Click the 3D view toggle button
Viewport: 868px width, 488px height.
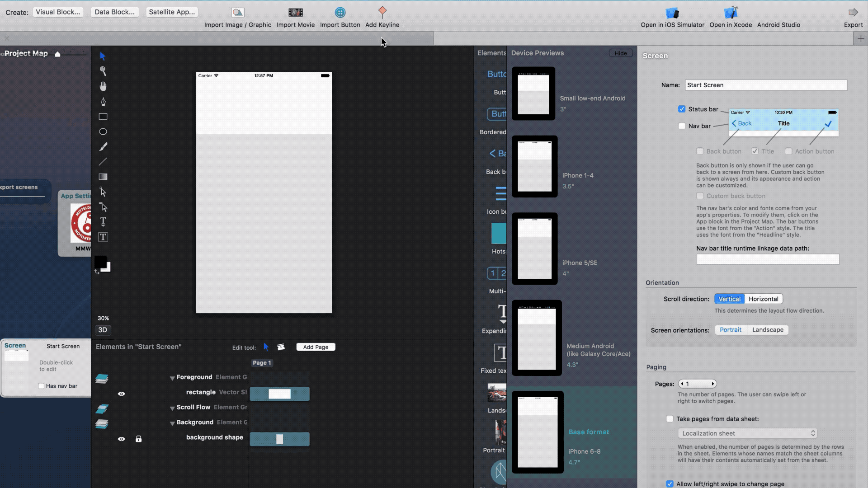tap(103, 329)
